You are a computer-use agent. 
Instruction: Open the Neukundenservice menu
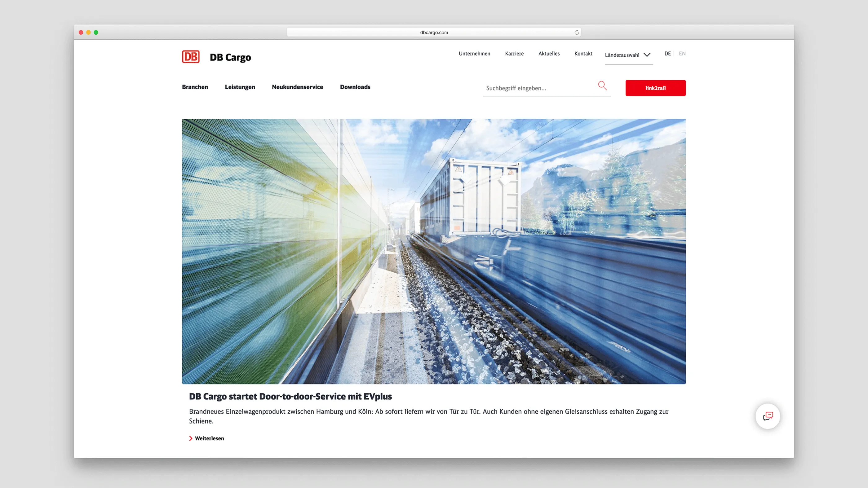point(298,87)
